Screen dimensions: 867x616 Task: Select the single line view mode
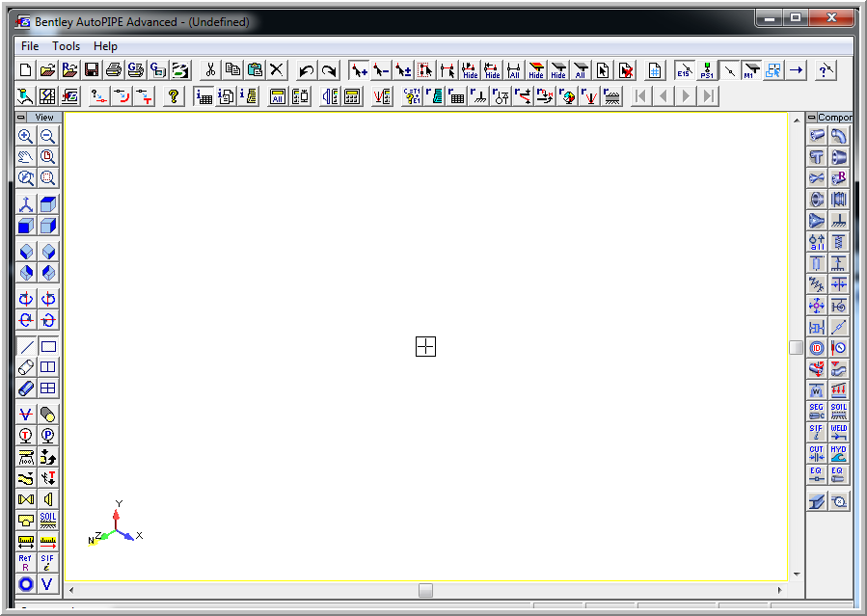coord(26,346)
